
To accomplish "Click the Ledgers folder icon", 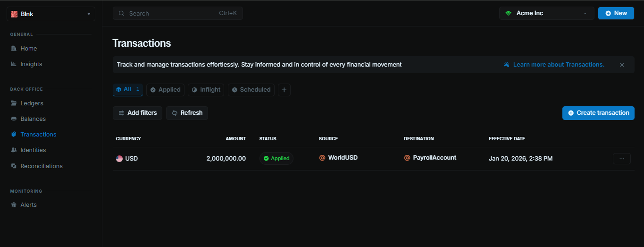I will pos(14,103).
